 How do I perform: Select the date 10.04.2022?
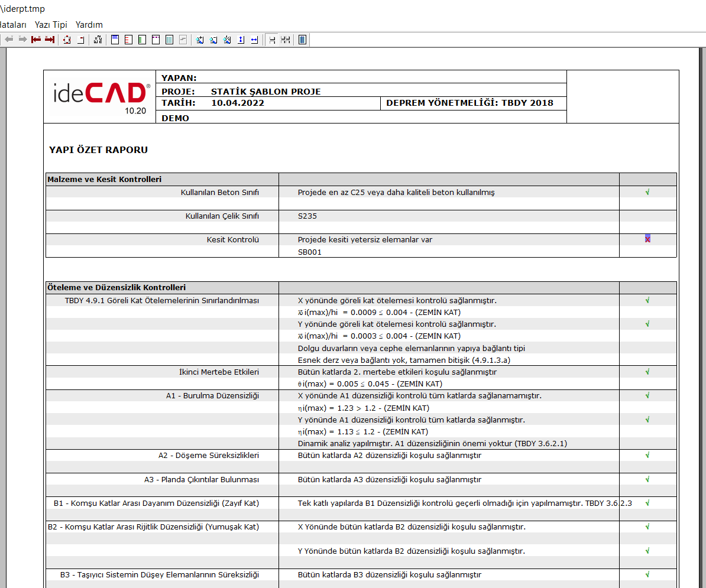[x=238, y=103]
